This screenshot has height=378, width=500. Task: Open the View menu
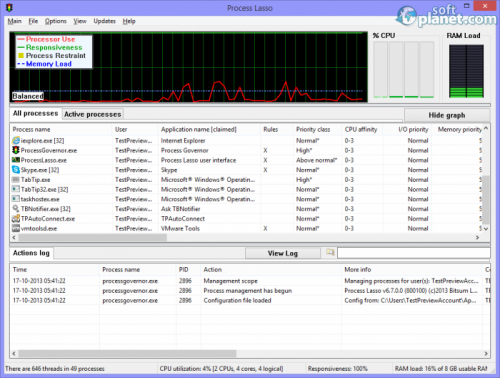click(x=80, y=21)
